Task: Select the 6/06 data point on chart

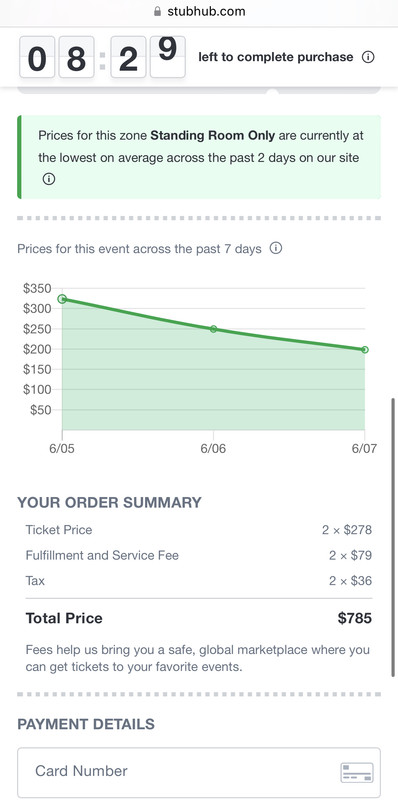Action: pyautogui.click(x=213, y=329)
